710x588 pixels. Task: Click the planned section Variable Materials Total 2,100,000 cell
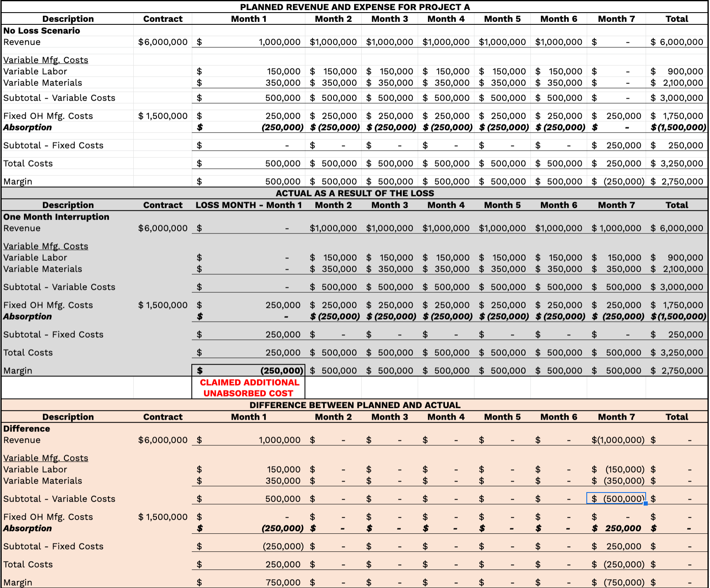point(677,83)
